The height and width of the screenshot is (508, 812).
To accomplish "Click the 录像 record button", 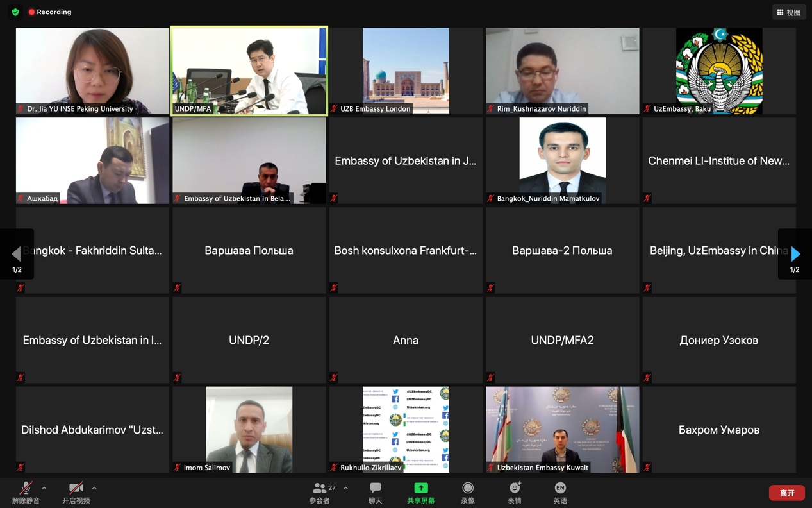I will coord(468,493).
